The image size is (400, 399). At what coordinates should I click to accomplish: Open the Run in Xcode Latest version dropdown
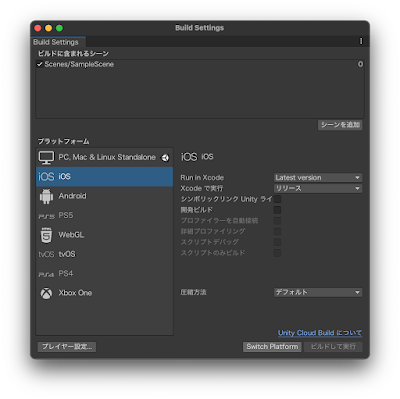click(x=318, y=178)
